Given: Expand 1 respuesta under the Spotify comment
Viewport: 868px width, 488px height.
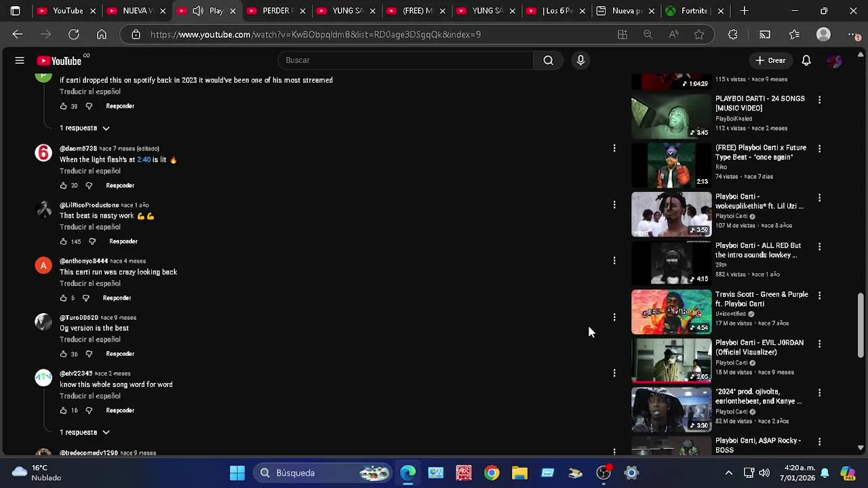Looking at the screenshot, I should pyautogui.click(x=85, y=128).
